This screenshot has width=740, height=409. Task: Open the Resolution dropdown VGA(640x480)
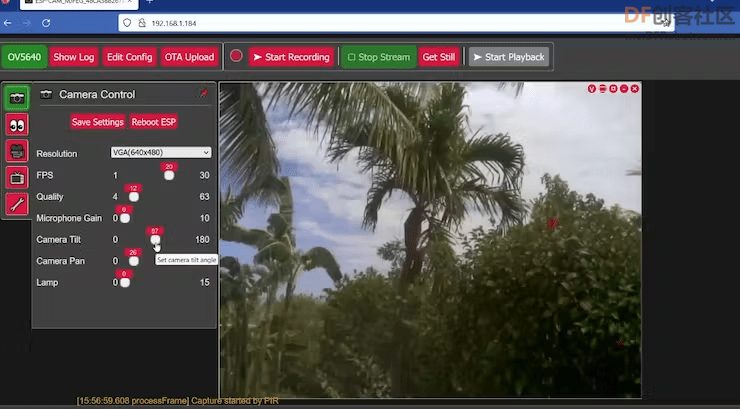(160, 152)
